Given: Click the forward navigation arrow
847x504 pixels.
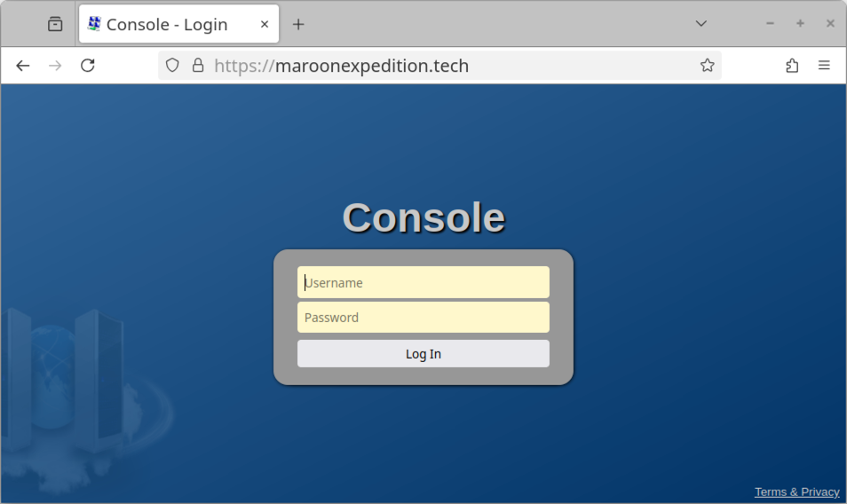Looking at the screenshot, I should tap(55, 66).
